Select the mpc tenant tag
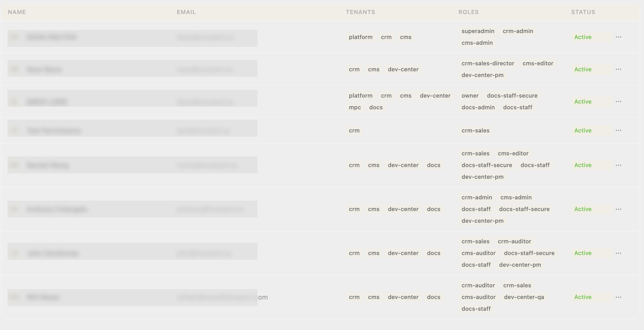The height and width of the screenshot is (330, 644). click(x=355, y=107)
